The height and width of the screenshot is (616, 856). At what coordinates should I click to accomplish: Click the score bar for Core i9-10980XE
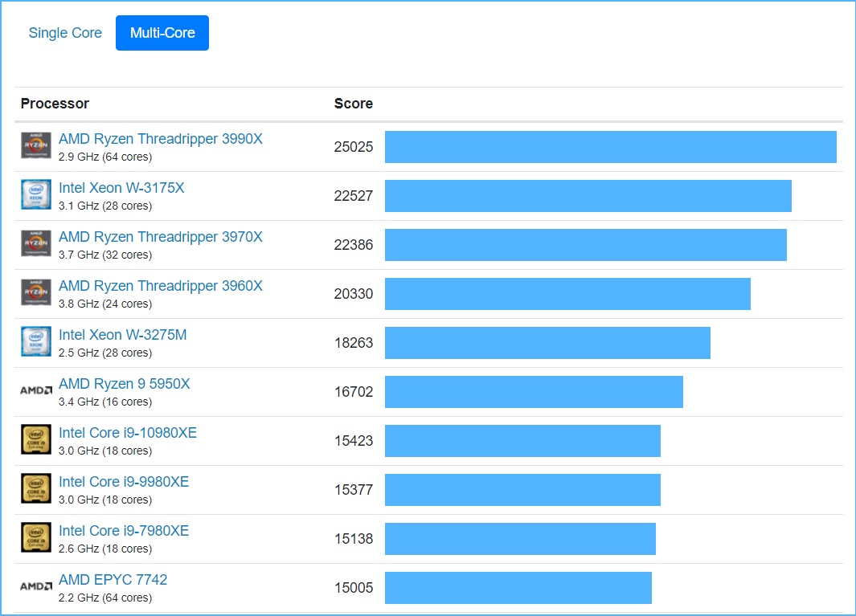point(522,441)
